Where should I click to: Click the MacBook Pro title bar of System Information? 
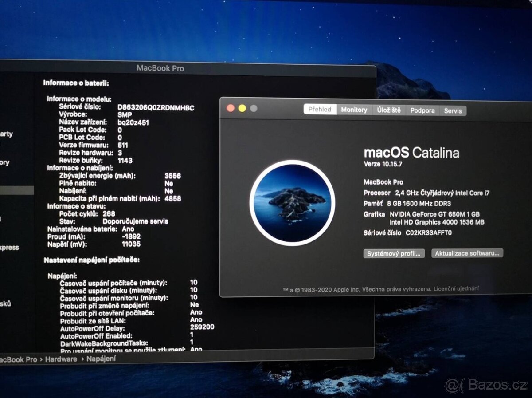point(160,68)
